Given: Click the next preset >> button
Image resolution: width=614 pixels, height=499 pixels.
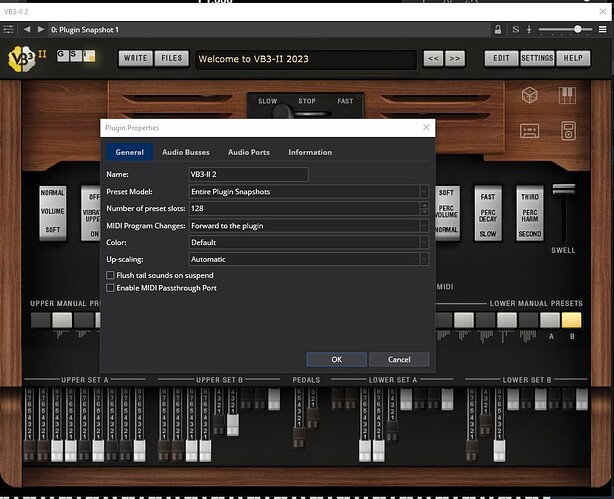Looking at the screenshot, I should coord(455,58).
